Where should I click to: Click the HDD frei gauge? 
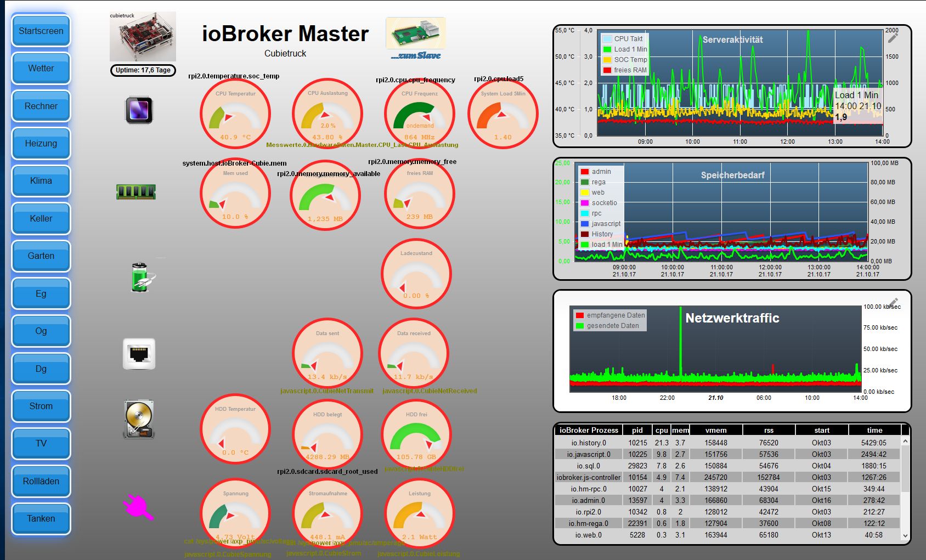tap(416, 434)
